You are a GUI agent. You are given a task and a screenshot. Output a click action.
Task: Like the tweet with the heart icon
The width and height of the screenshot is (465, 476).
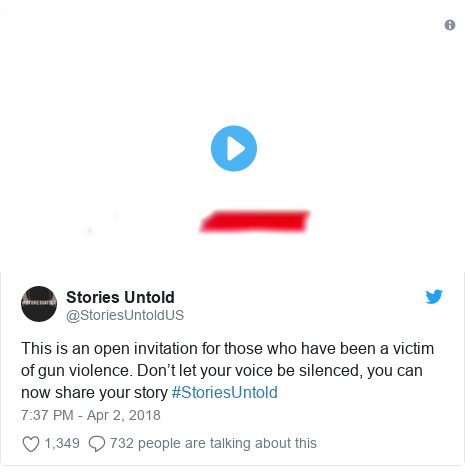31,444
